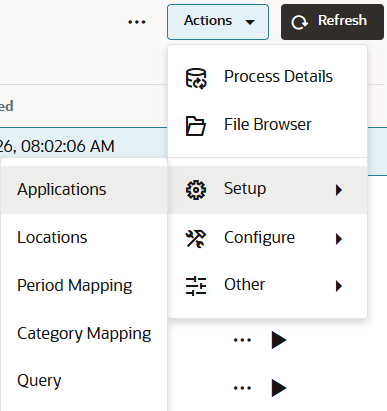Select Query in the submenu
387x411 pixels.
click(x=84, y=381)
